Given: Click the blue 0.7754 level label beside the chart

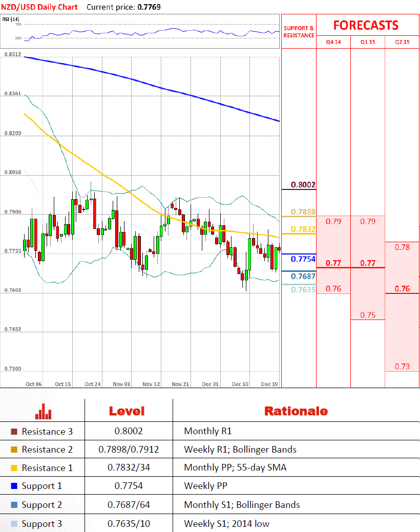Looking at the screenshot, I should (303, 259).
